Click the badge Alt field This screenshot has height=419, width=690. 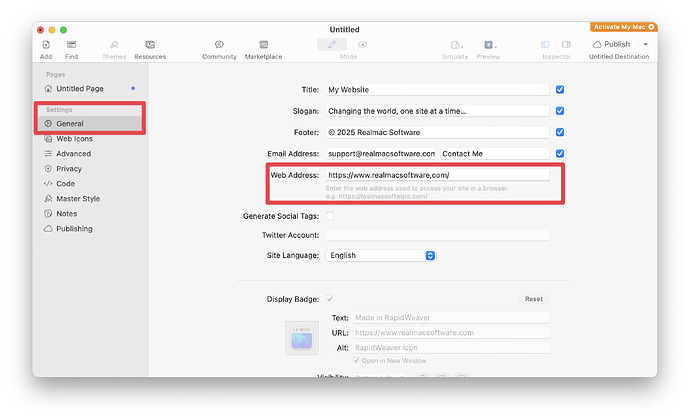(451, 347)
